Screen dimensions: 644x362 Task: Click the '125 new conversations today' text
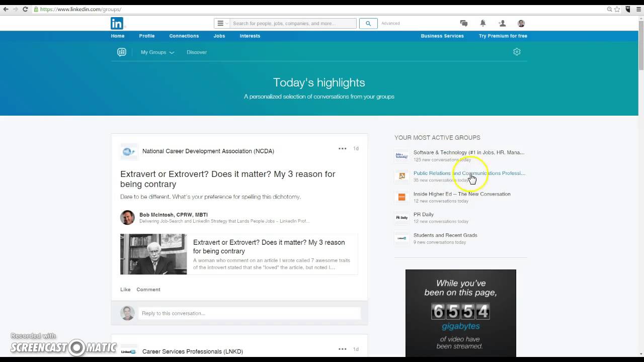tap(442, 160)
